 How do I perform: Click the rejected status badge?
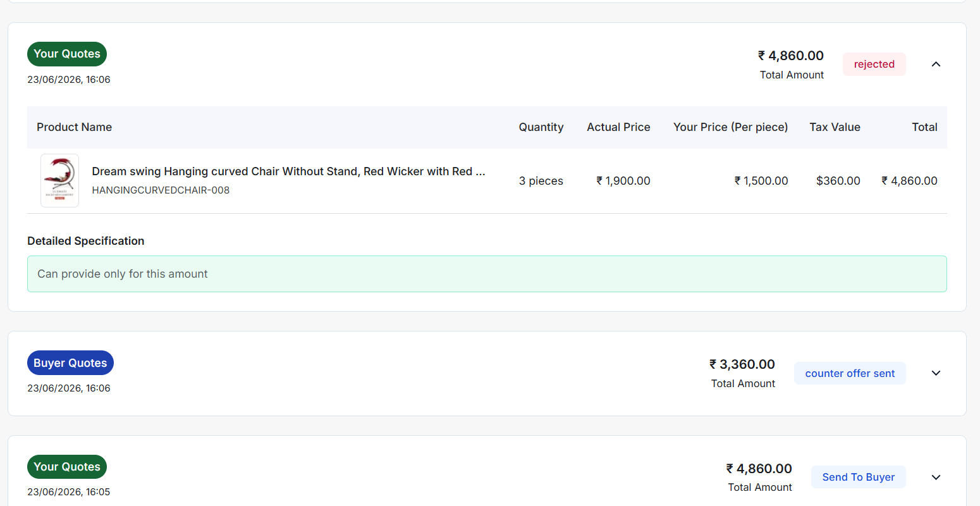tap(874, 64)
